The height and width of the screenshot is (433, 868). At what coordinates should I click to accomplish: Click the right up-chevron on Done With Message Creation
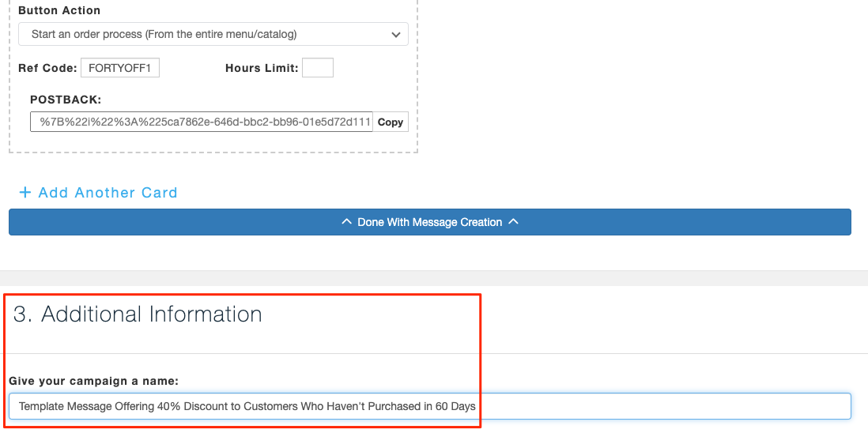click(x=513, y=222)
